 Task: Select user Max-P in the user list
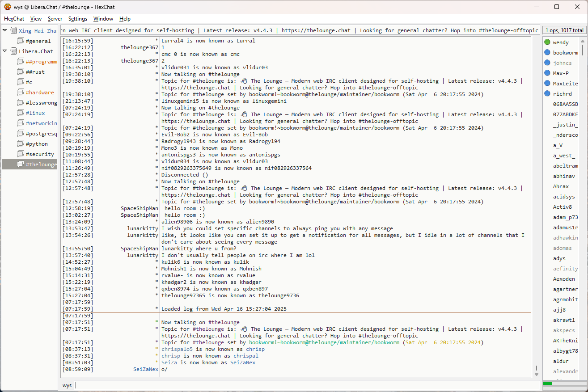(561, 73)
